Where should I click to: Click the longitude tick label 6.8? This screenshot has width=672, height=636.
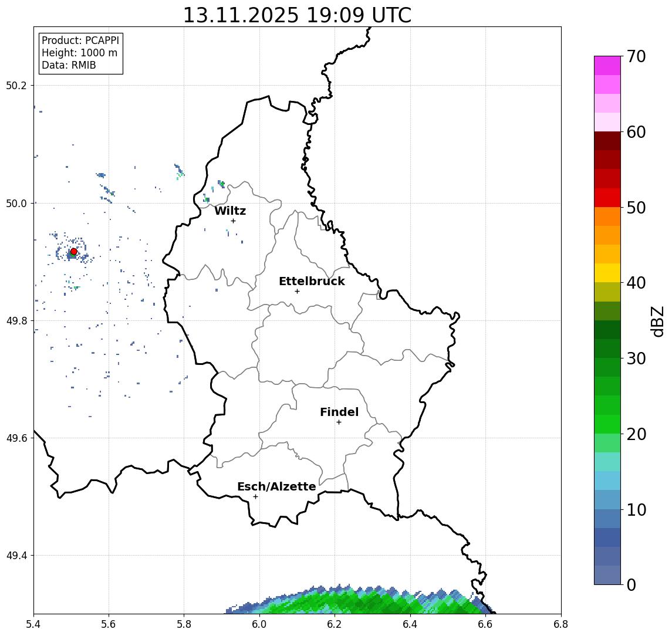560,624
